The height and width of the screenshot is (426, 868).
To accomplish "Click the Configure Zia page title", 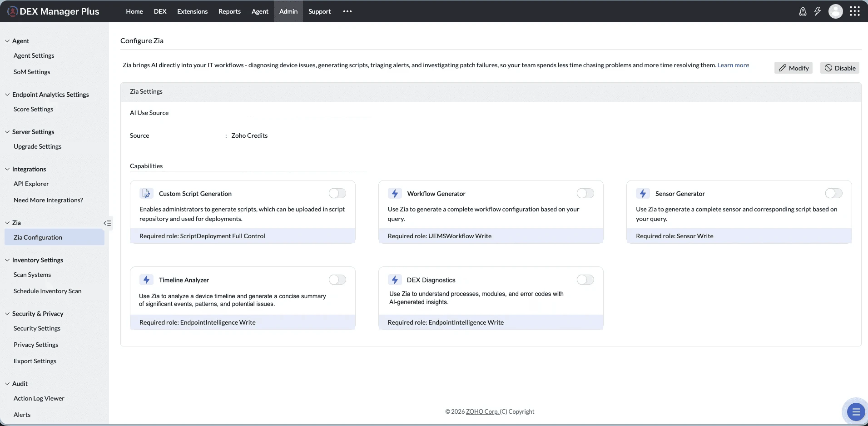I will click(x=142, y=40).
